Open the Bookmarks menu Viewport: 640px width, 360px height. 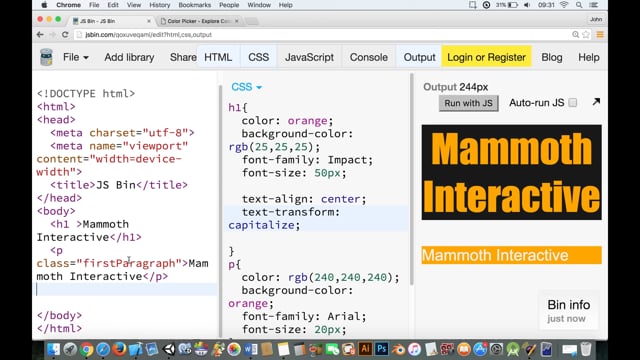click(195, 5)
